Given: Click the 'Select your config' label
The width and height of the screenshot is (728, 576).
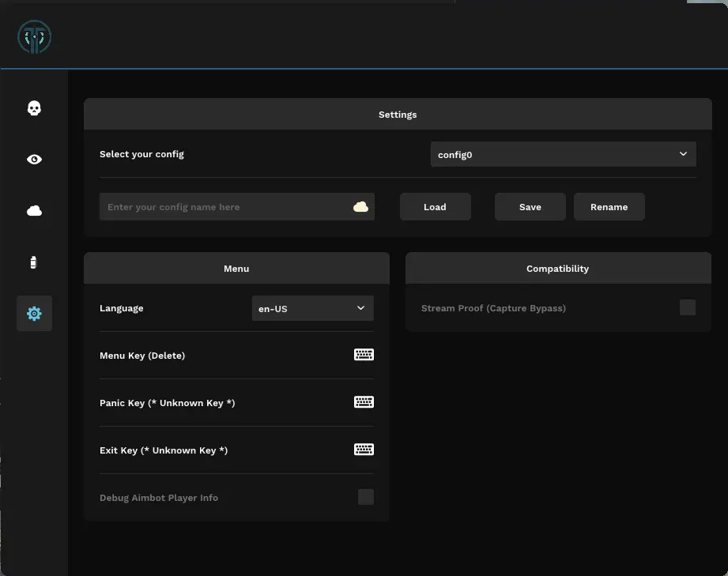Looking at the screenshot, I should pos(141,154).
